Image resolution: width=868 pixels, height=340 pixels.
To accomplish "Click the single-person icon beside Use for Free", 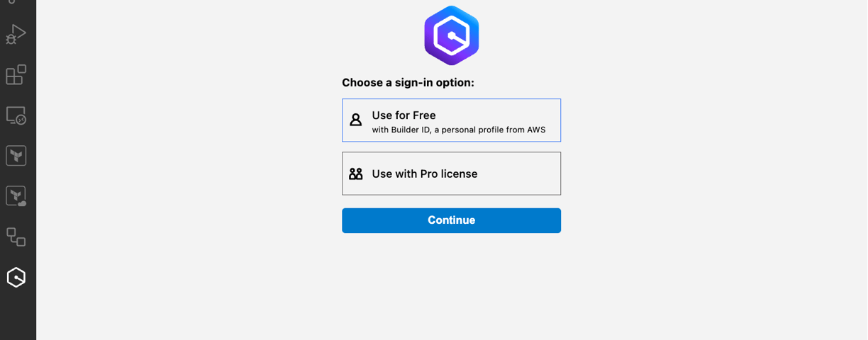I will 356,120.
